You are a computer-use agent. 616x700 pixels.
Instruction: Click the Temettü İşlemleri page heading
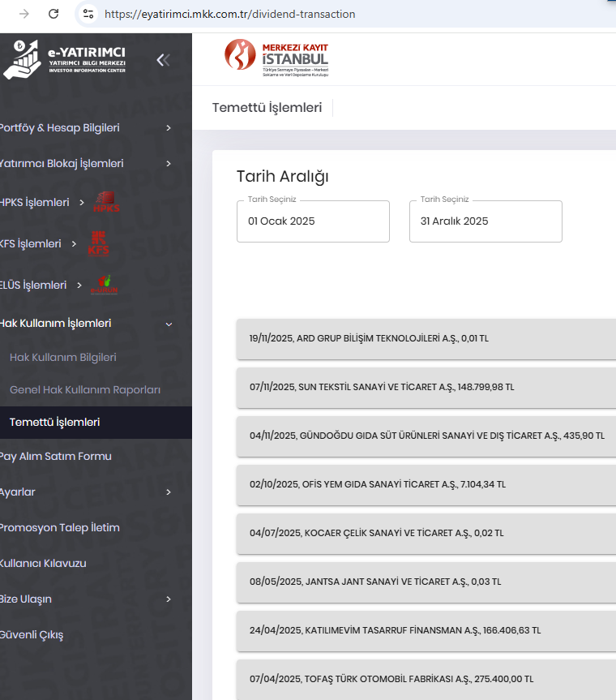click(x=267, y=108)
